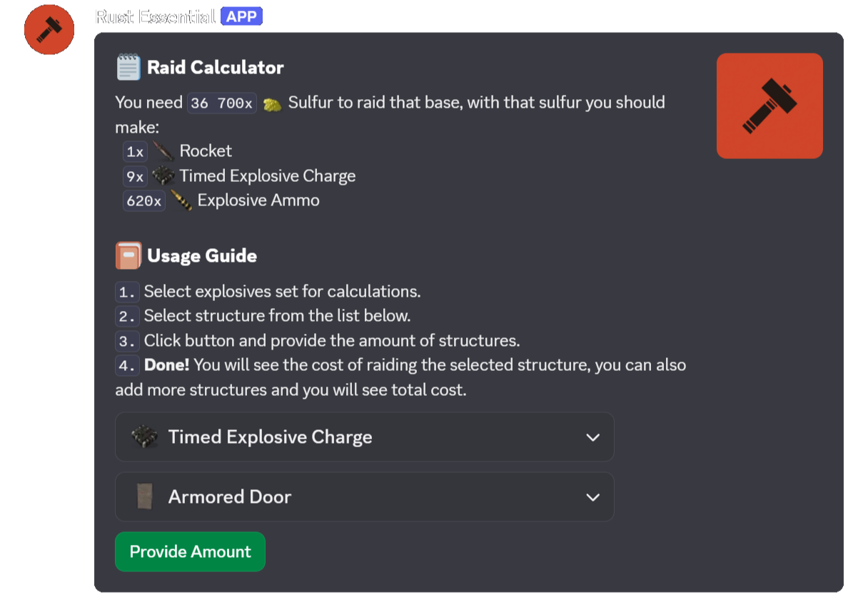
Task: Open the Armored Door structure dropdown
Action: click(x=364, y=496)
